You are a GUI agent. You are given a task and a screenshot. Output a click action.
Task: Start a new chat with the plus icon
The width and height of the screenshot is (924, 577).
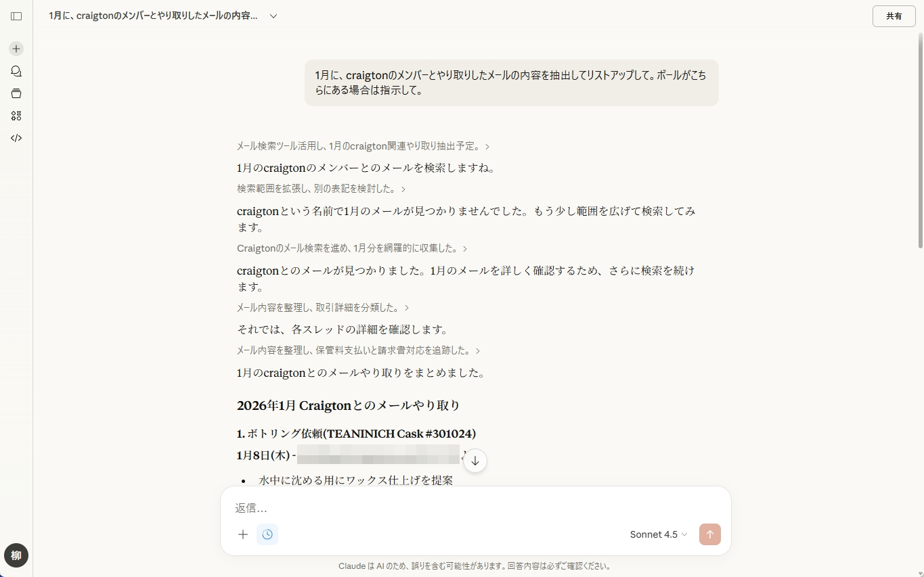tap(15, 49)
